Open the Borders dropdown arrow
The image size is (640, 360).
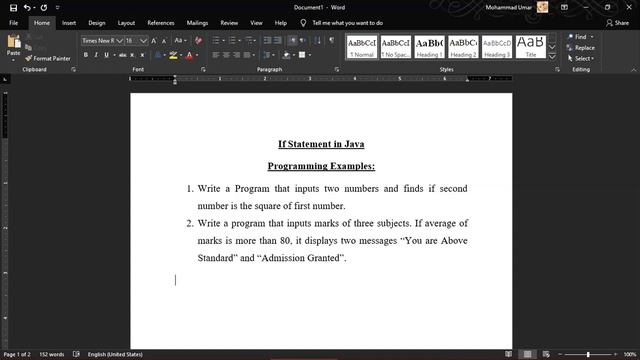click(310, 55)
